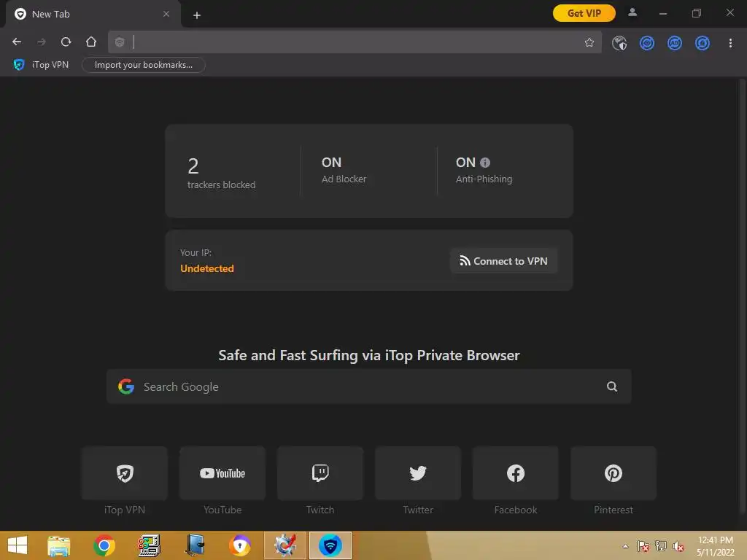Open the Facebook shortcut tile
Image resolution: width=747 pixels, height=560 pixels.
pos(516,473)
